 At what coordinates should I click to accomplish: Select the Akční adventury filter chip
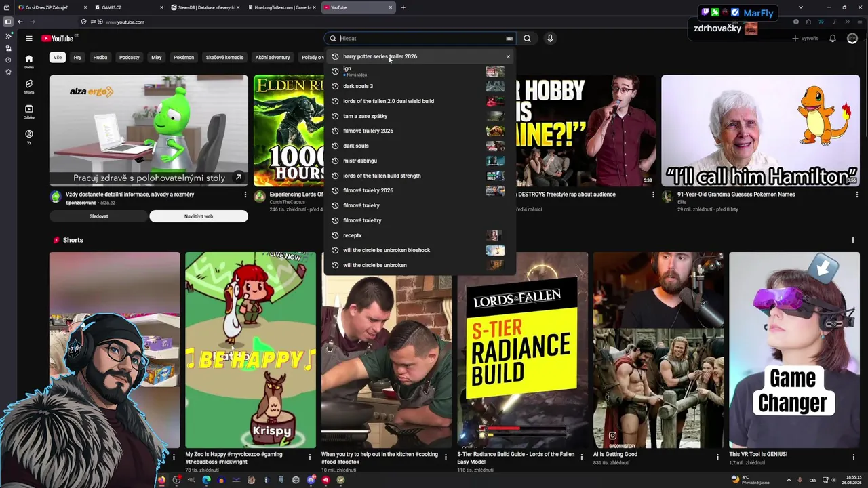click(273, 57)
